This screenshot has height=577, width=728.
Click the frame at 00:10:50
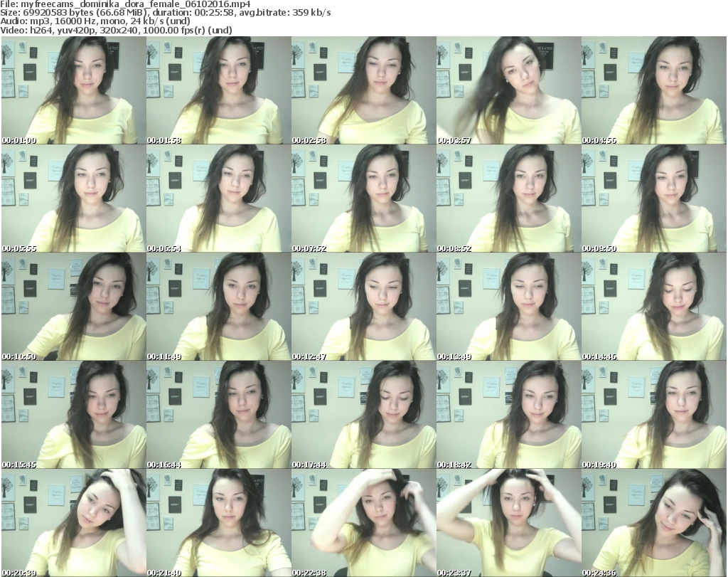[x=73, y=307]
